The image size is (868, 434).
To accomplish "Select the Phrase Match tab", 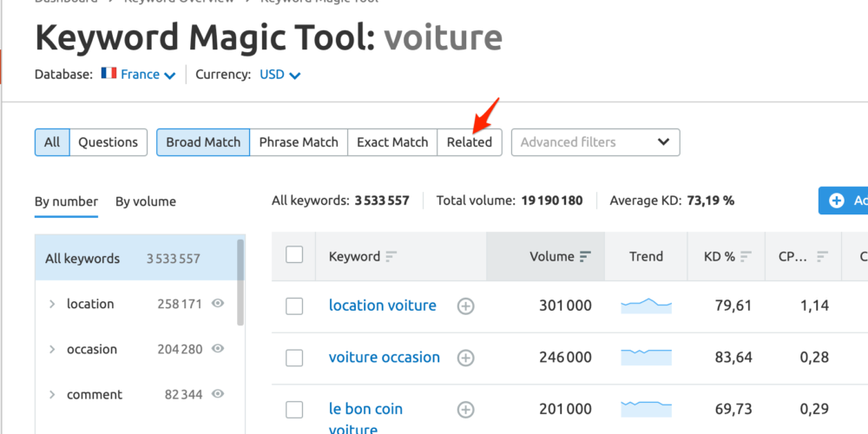I will [299, 142].
